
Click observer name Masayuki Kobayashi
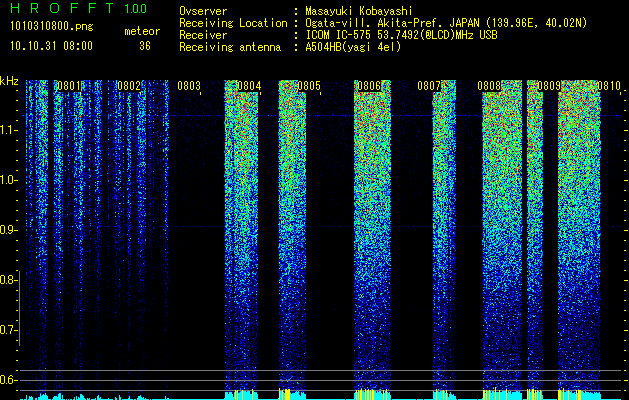point(359,11)
